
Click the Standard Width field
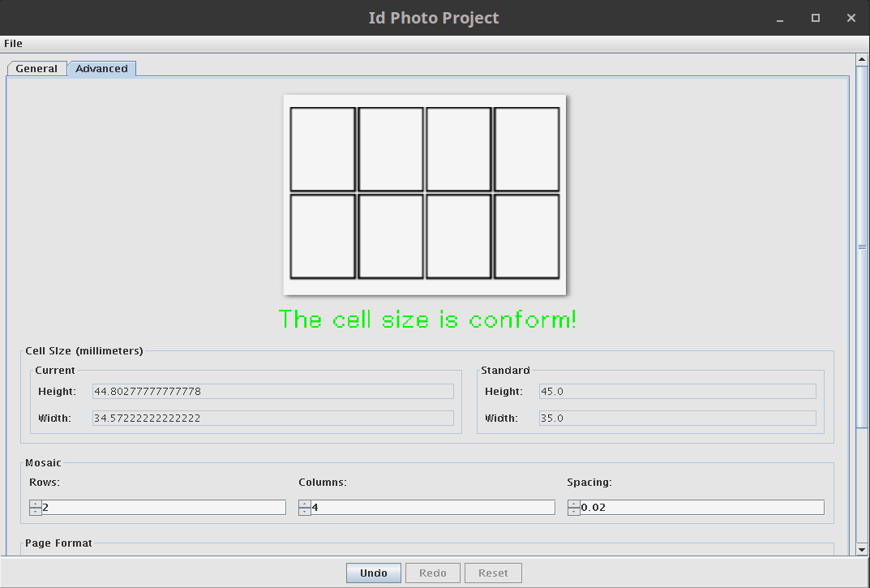click(x=677, y=418)
